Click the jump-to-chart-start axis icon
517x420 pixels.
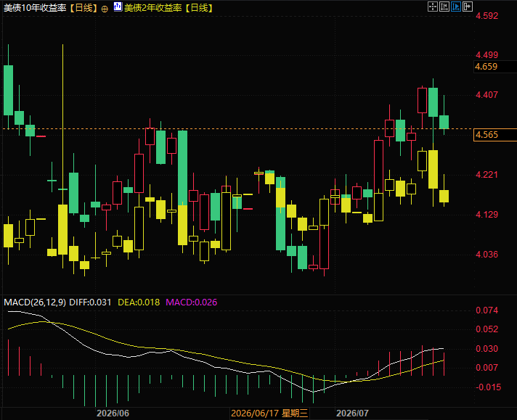click(x=444, y=7)
